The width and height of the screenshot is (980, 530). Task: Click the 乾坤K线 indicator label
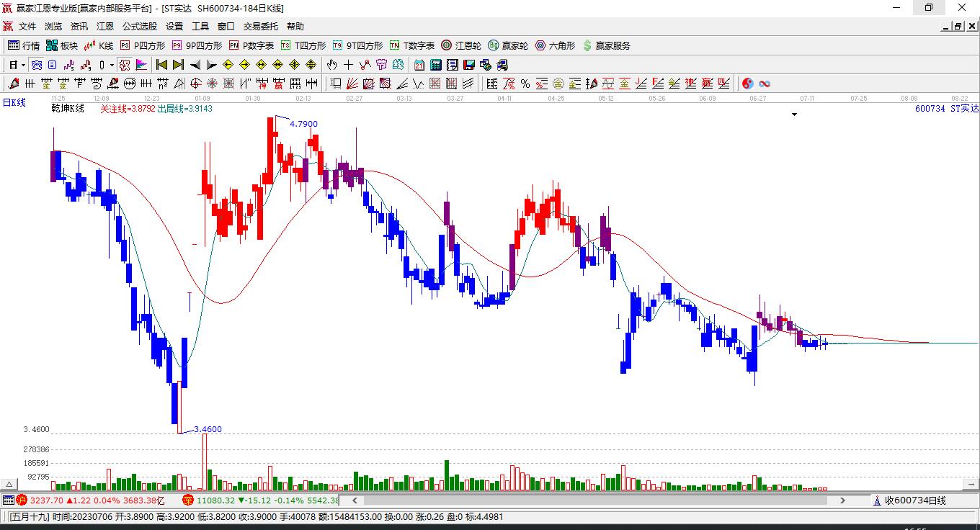point(68,109)
